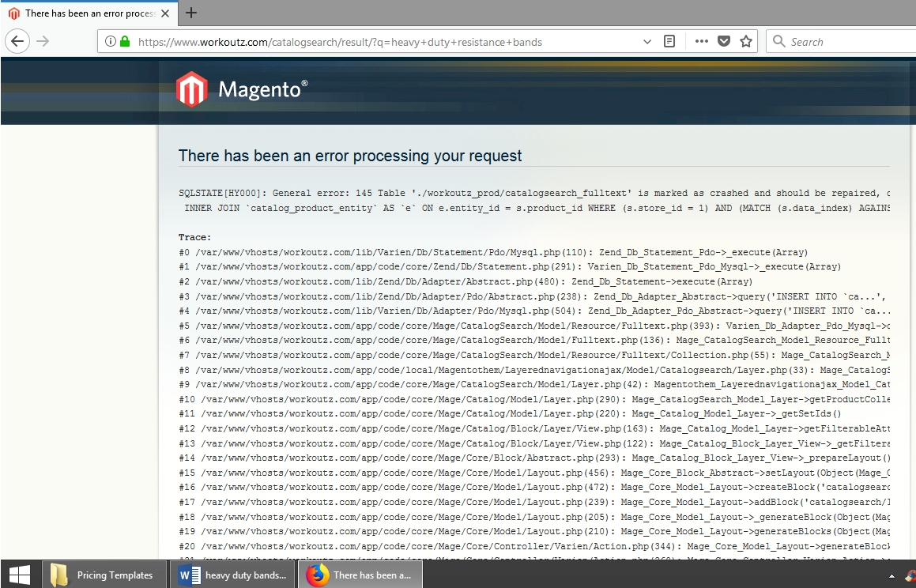
Task: Click trace line #12 Layer/View.php(163)
Action: pos(534,428)
